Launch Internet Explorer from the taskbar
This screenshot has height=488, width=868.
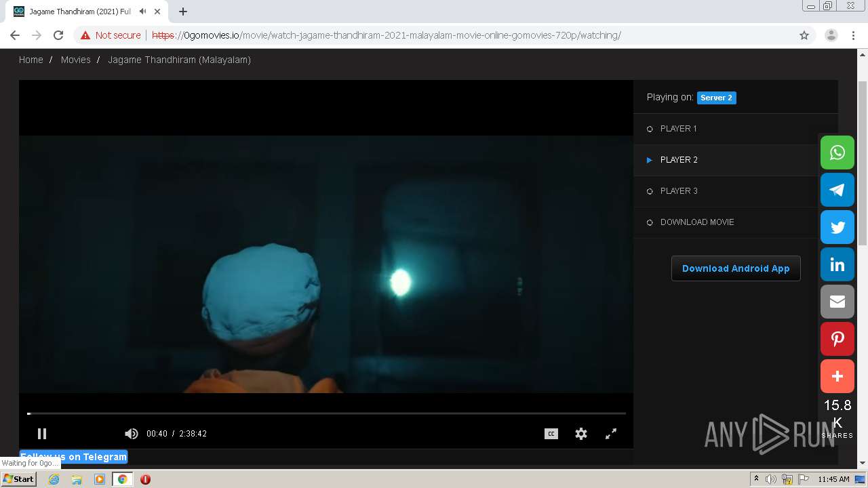tap(54, 479)
